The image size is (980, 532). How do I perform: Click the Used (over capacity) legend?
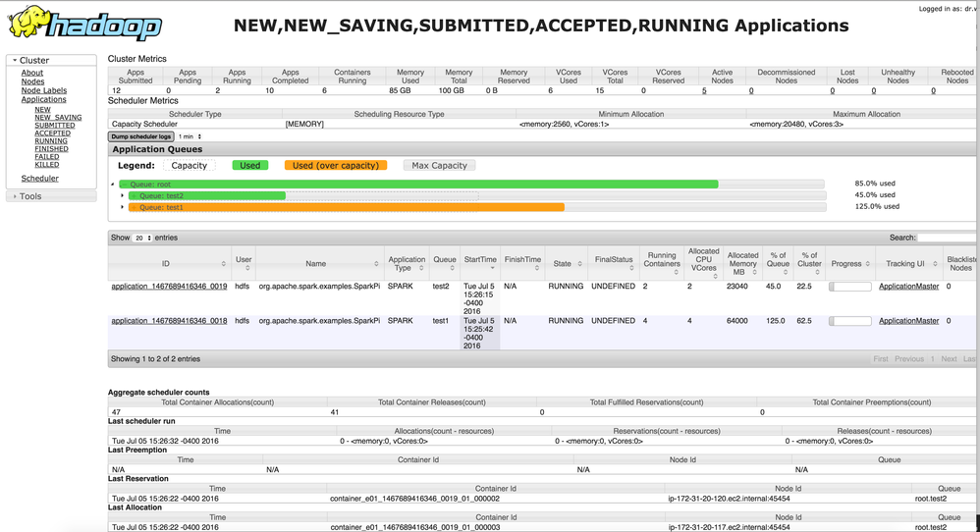(336, 166)
